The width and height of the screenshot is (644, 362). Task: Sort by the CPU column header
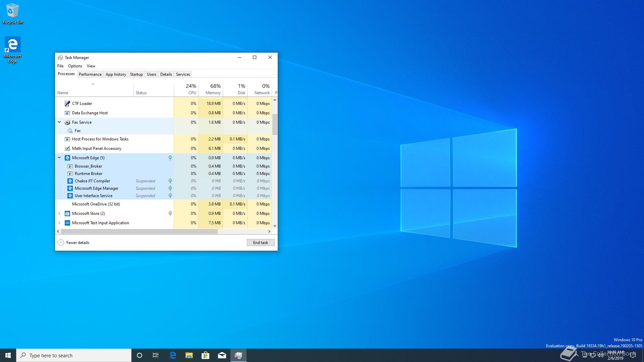pos(186,89)
